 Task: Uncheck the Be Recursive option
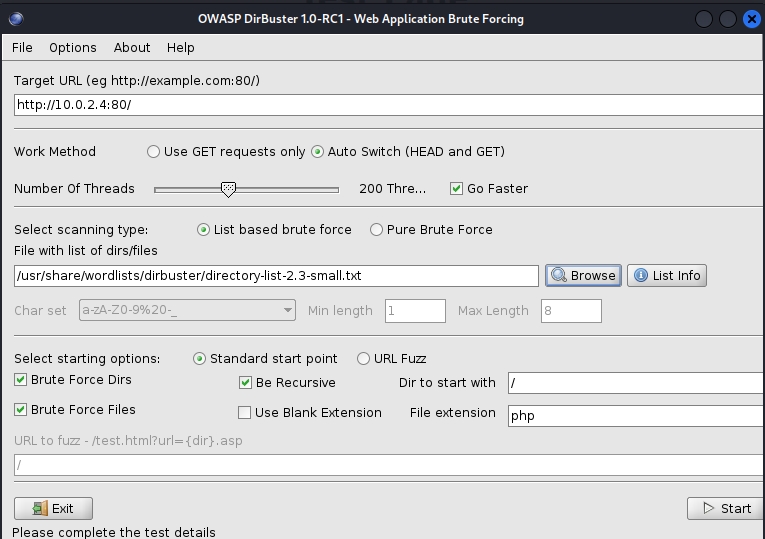pyautogui.click(x=246, y=383)
